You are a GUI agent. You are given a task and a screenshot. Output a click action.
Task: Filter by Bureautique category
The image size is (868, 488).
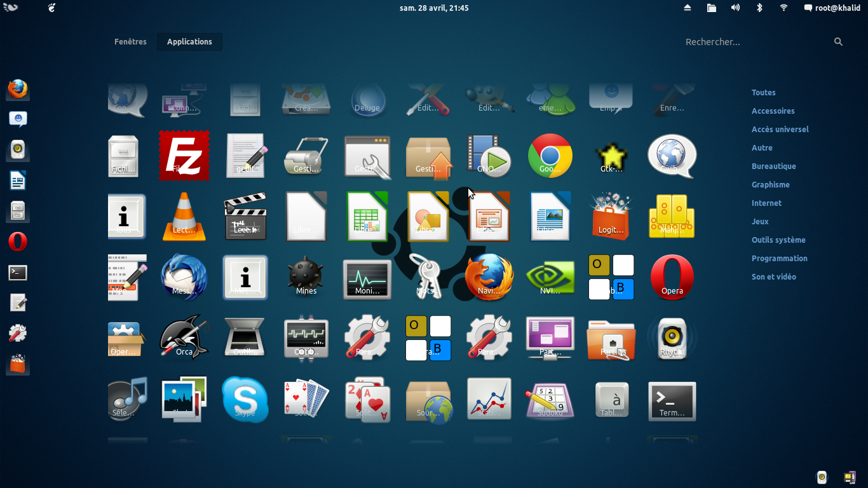coord(774,166)
